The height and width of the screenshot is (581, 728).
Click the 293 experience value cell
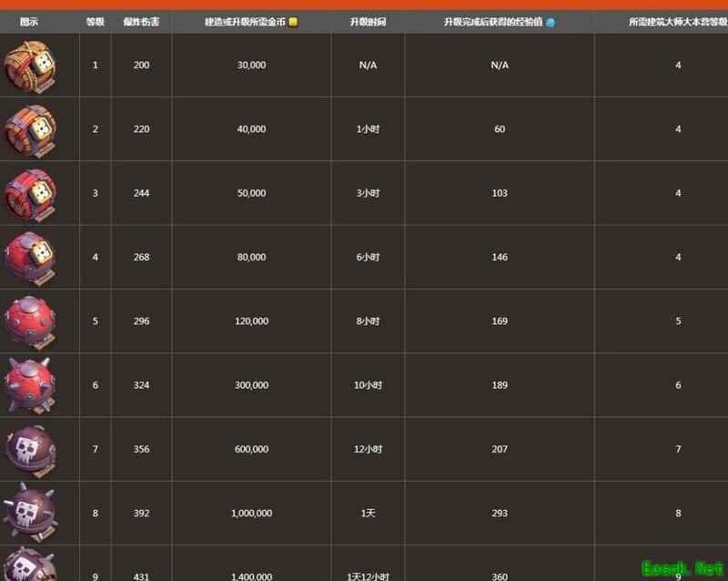[x=500, y=514]
